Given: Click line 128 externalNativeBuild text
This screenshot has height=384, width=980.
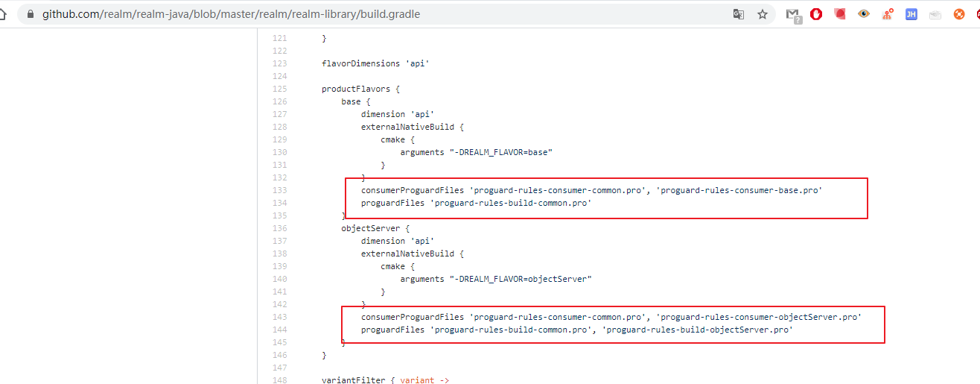Looking at the screenshot, I should [x=407, y=127].
